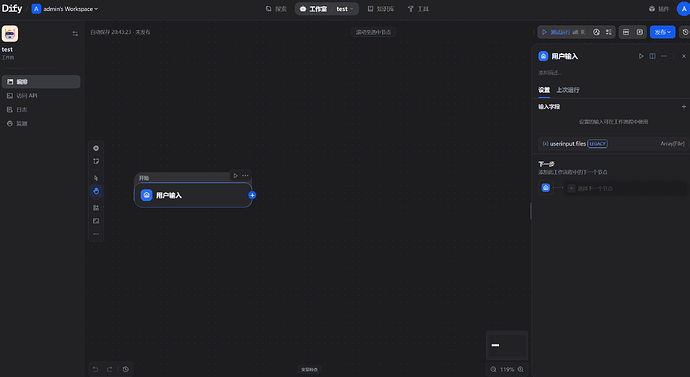This screenshot has width=690, height=377.
Task: Click the small pill label at bottom center
Action: point(309,370)
